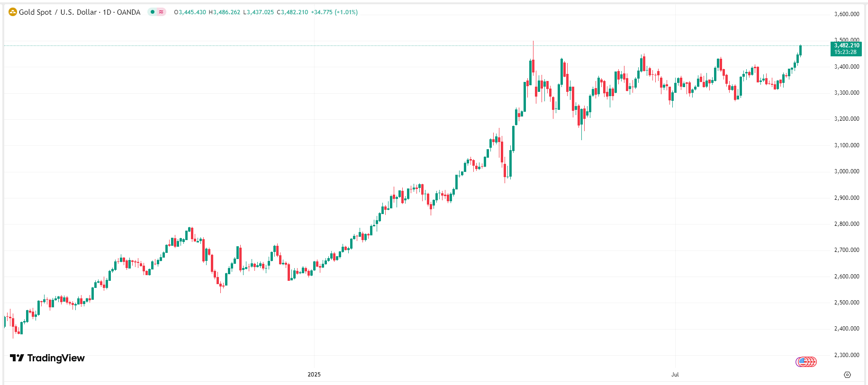This screenshot has width=868, height=385.
Task: Click the 2025 label on time axis
Action: pos(314,374)
